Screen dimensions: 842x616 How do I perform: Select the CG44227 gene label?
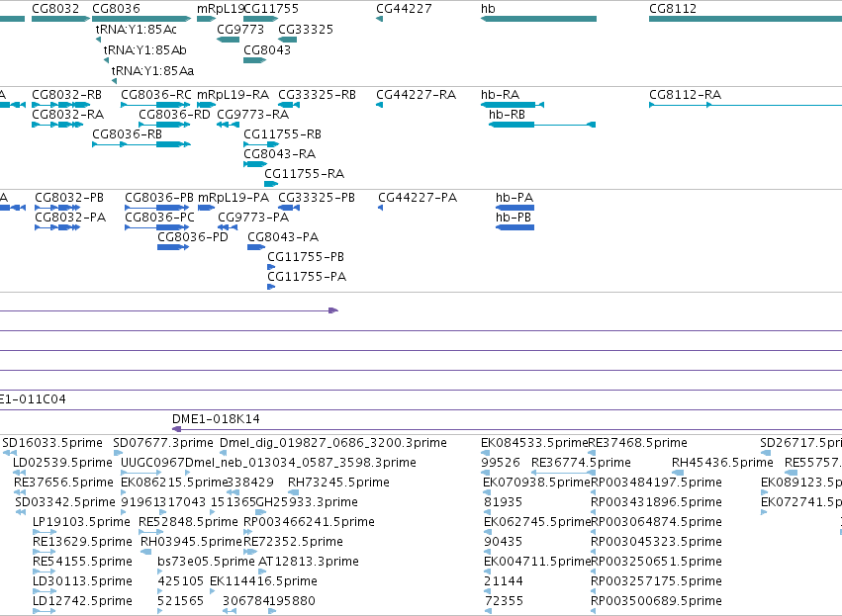pos(404,9)
